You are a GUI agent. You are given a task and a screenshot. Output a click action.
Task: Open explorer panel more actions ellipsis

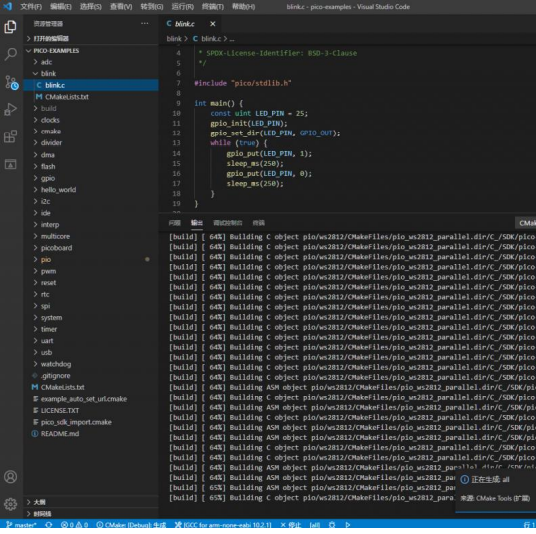click(x=145, y=23)
